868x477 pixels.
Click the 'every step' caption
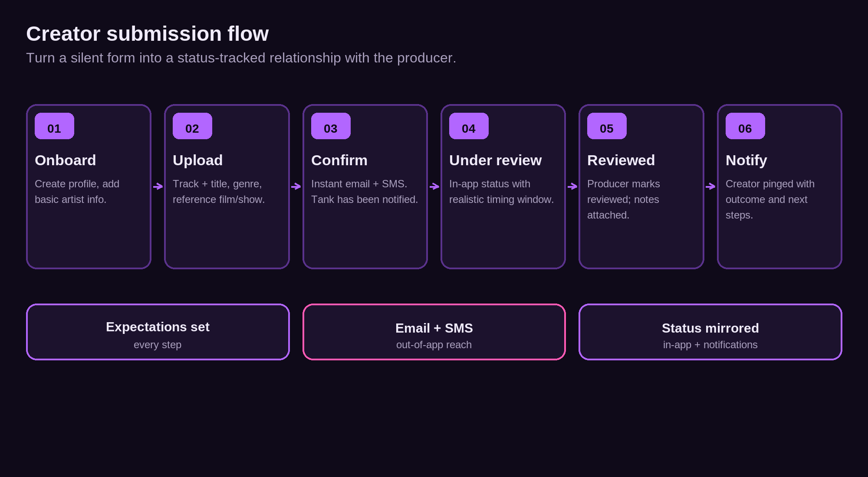[158, 345]
